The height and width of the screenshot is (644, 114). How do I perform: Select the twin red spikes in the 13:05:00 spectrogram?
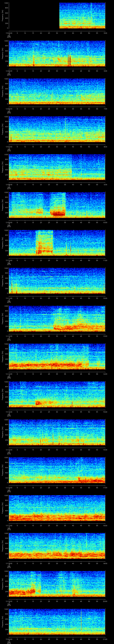(x=69, y=60)
